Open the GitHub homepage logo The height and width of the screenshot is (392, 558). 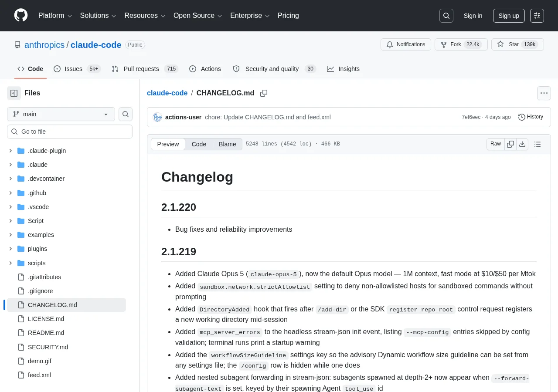[x=21, y=15]
